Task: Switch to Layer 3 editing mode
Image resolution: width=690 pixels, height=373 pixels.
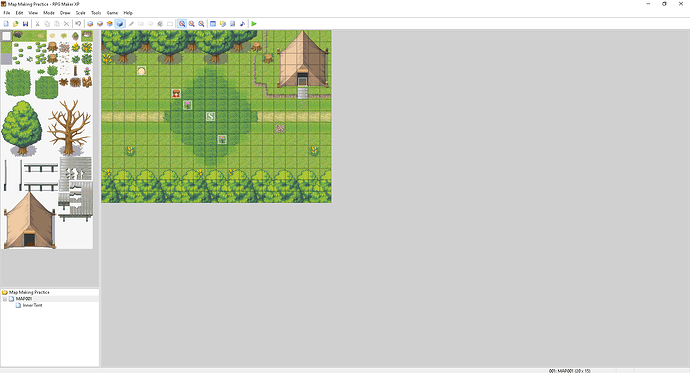Action: coord(110,24)
